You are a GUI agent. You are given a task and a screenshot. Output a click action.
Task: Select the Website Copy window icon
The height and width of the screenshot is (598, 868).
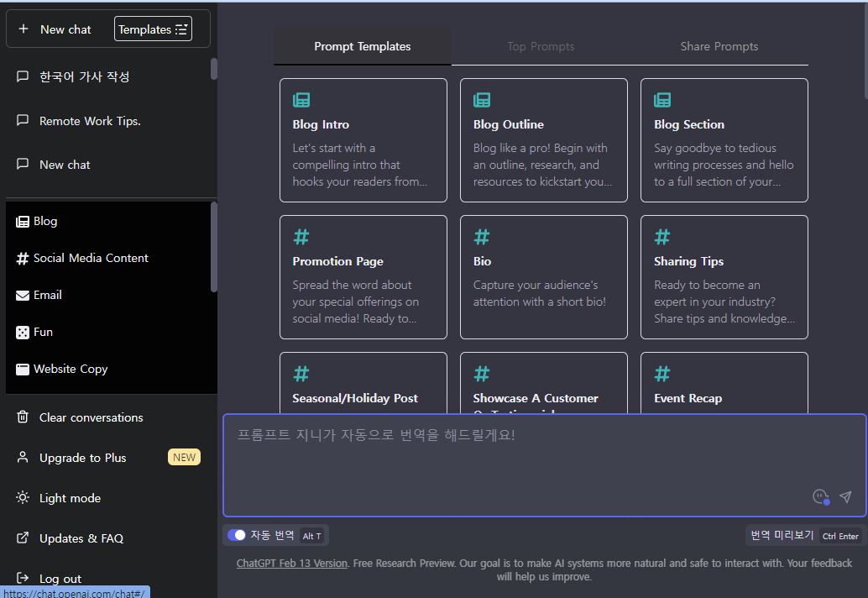23,370
